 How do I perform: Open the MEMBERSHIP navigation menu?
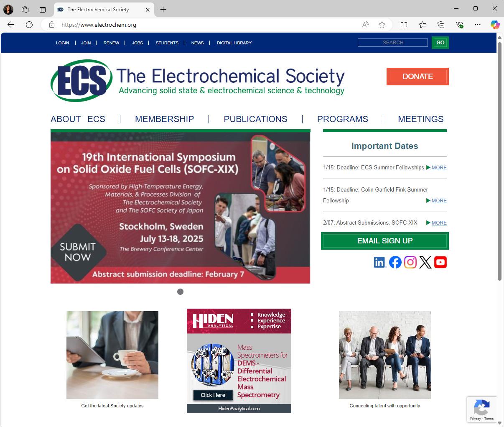(164, 119)
